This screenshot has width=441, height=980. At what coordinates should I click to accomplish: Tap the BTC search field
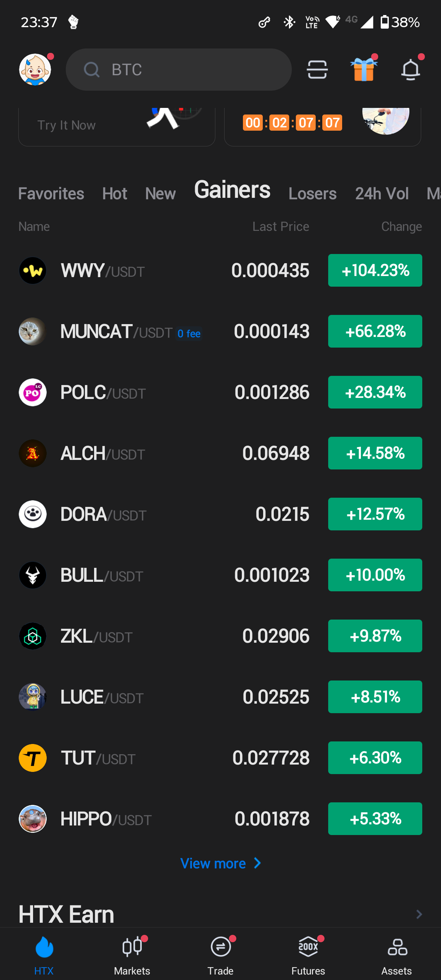click(x=179, y=70)
